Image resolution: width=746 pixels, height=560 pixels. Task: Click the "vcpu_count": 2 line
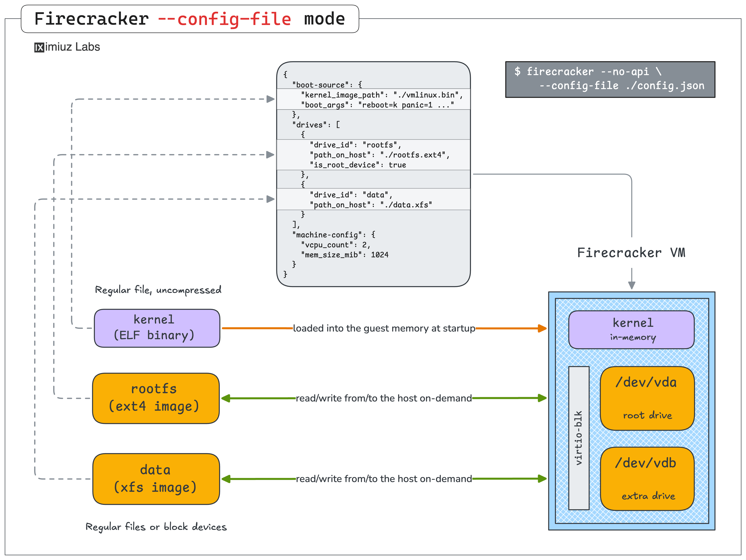[x=336, y=245]
